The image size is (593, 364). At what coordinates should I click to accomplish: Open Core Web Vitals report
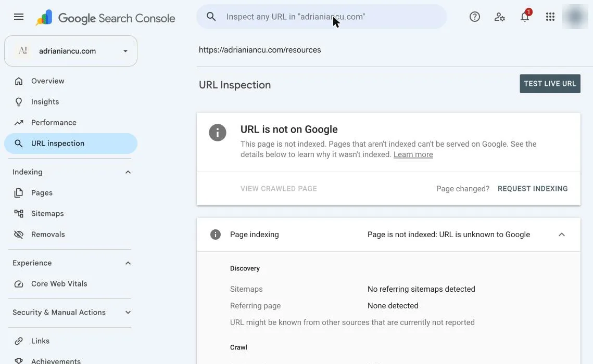pyautogui.click(x=71, y=283)
